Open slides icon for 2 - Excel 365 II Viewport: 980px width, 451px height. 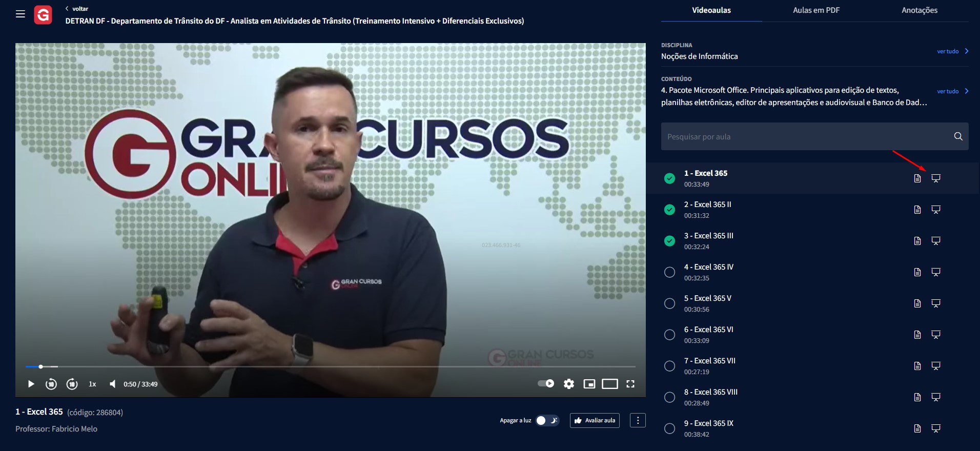(x=936, y=210)
